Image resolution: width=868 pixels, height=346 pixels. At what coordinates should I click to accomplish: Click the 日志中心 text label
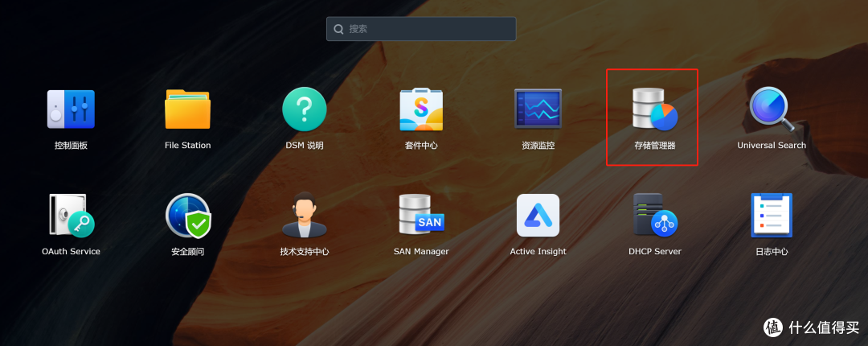tap(772, 251)
